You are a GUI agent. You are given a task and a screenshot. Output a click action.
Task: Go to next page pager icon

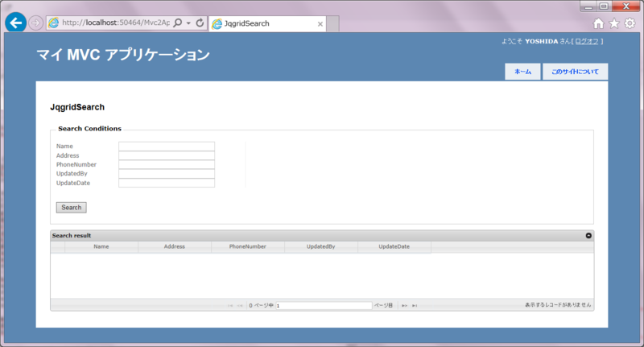coord(405,305)
